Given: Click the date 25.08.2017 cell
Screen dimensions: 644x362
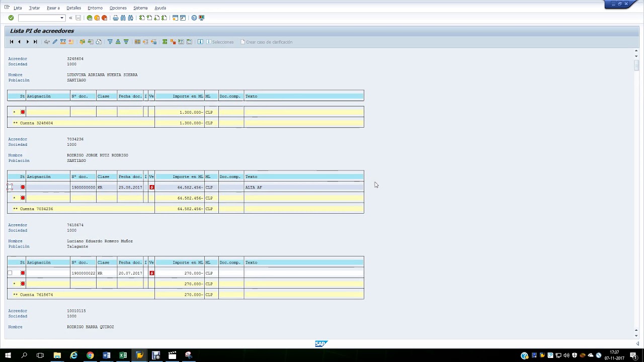Looking at the screenshot, I should 130,187.
